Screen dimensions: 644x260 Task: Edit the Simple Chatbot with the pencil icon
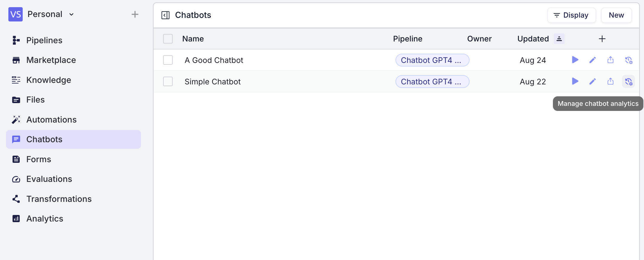pyautogui.click(x=593, y=81)
